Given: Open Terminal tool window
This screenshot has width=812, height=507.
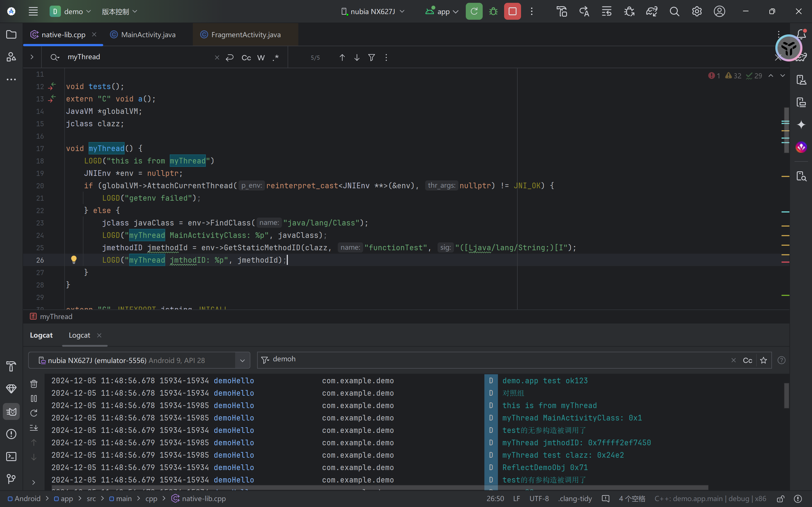Looking at the screenshot, I should tap(11, 456).
